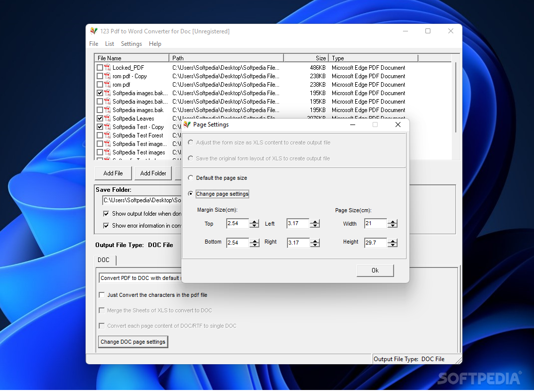Sort list by File Name column header

[132, 58]
